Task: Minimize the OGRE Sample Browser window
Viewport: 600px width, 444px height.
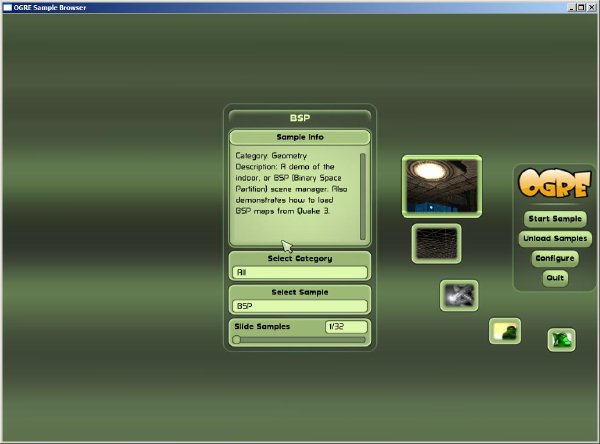Action: tap(572, 7)
